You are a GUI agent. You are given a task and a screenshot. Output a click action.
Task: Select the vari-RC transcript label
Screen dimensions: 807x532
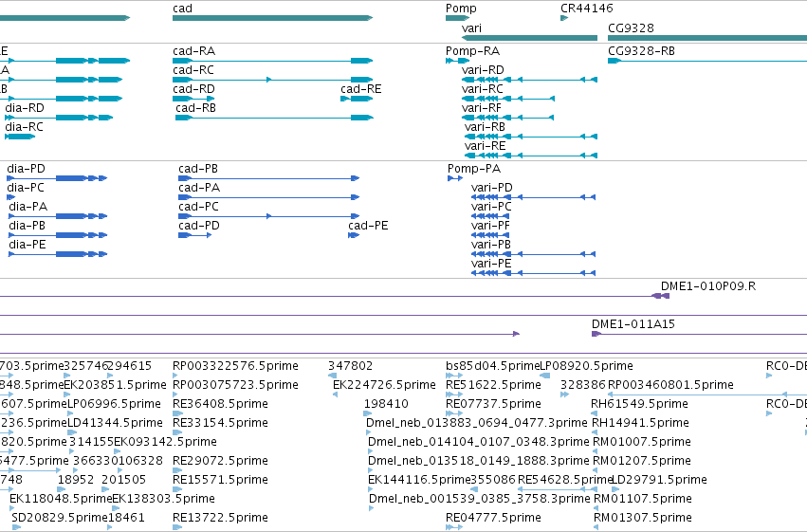click(x=483, y=89)
